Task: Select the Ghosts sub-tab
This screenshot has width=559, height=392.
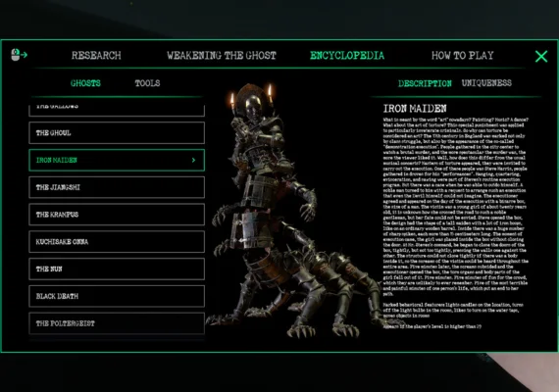Action: (x=85, y=83)
